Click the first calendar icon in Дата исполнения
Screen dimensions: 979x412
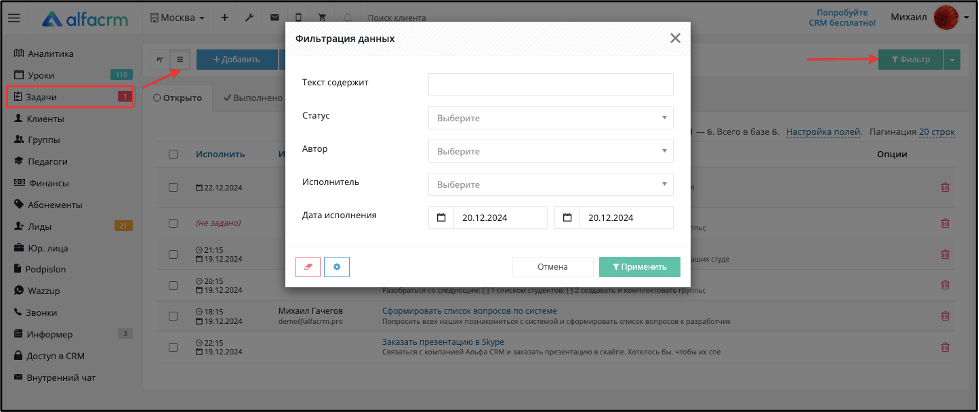[x=441, y=218]
